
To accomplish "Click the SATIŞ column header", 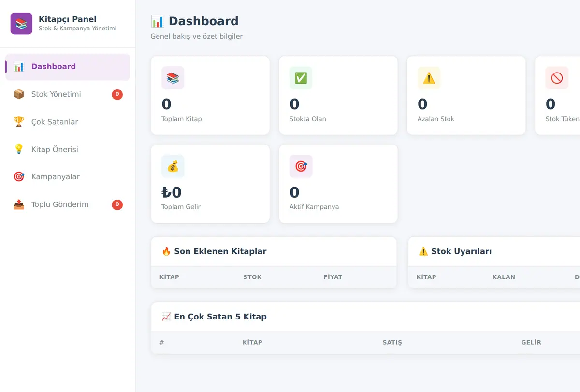I will pyautogui.click(x=392, y=342).
